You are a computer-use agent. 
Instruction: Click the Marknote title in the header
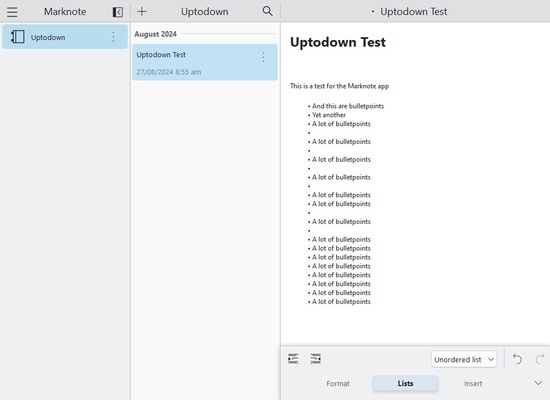pos(65,12)
